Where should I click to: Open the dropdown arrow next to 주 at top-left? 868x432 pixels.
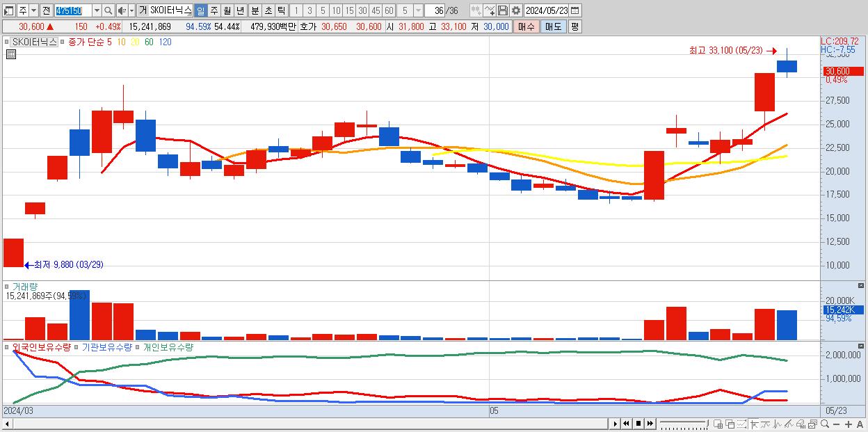(x=33, y=10)
